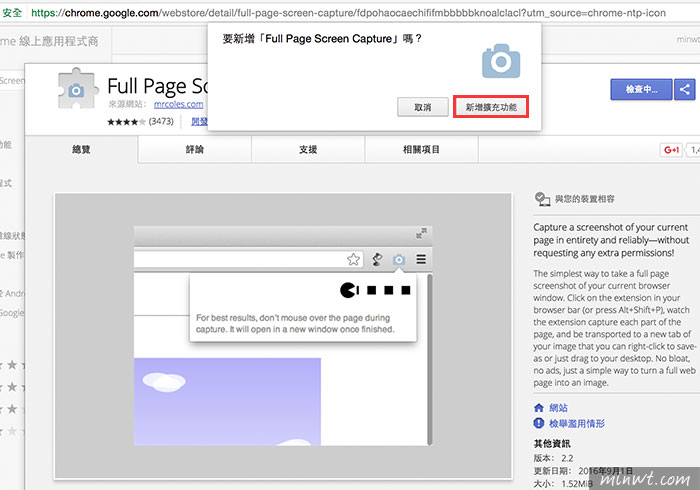The image size is (700, 490).
Task: Click the address bar URL
Action: pos(348,13)
